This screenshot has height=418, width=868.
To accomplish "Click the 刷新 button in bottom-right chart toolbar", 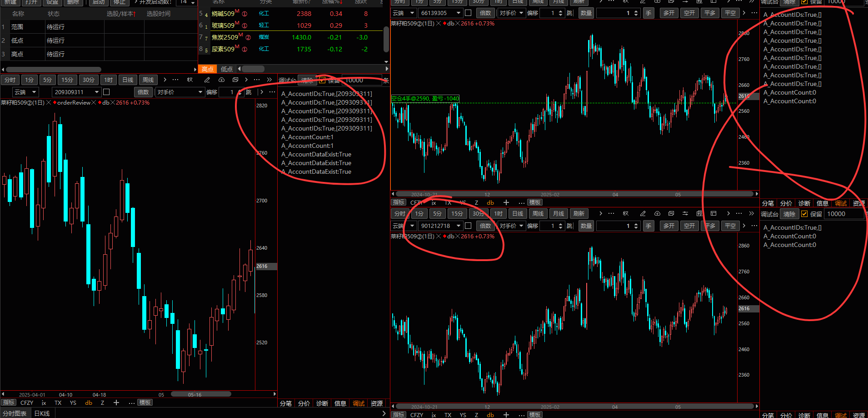I will pyautogui.click(x=579, y=213).
